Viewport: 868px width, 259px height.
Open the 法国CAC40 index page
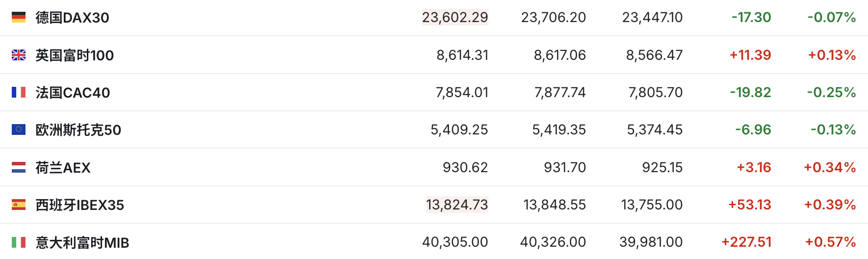[x=73, y=93]
